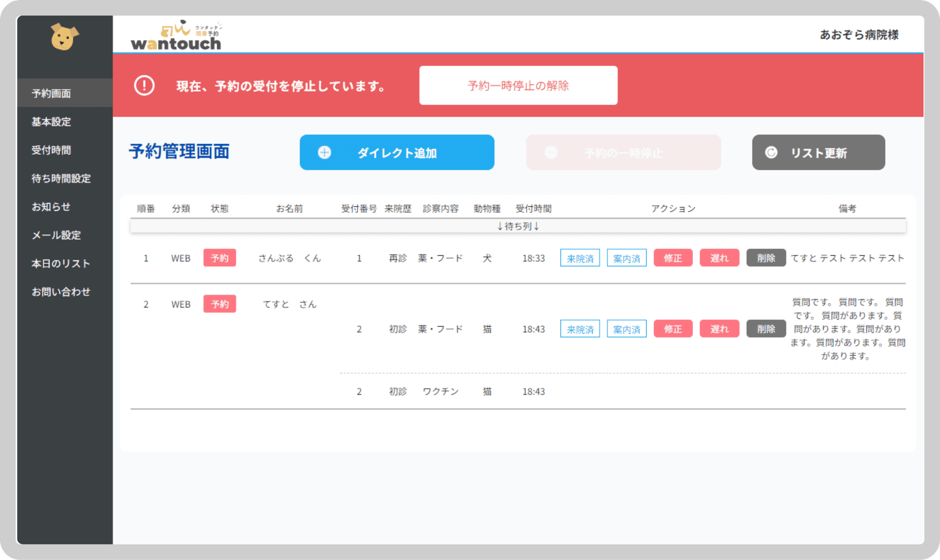Open メール設定 page
Screen dimensions: 940x560
coord(56,235)
